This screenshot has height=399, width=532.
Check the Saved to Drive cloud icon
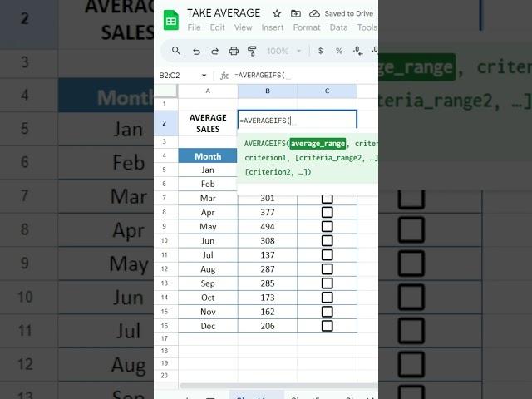click(314, 13)
